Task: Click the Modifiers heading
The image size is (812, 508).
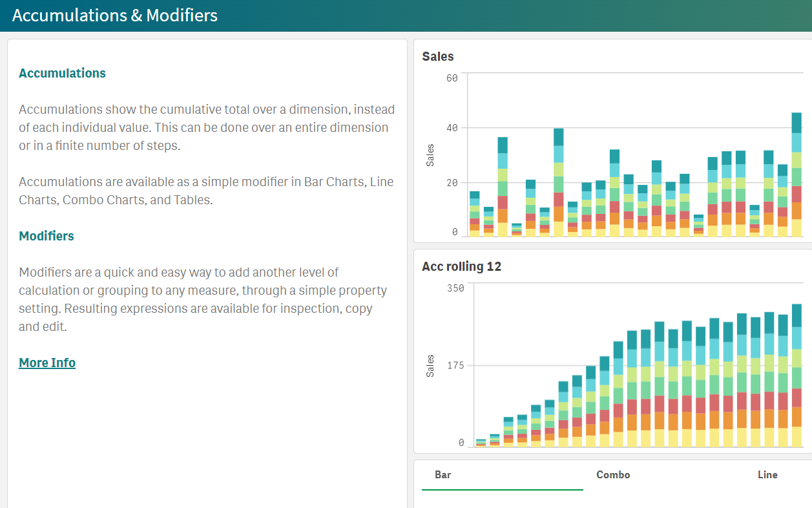Action: 46,236
